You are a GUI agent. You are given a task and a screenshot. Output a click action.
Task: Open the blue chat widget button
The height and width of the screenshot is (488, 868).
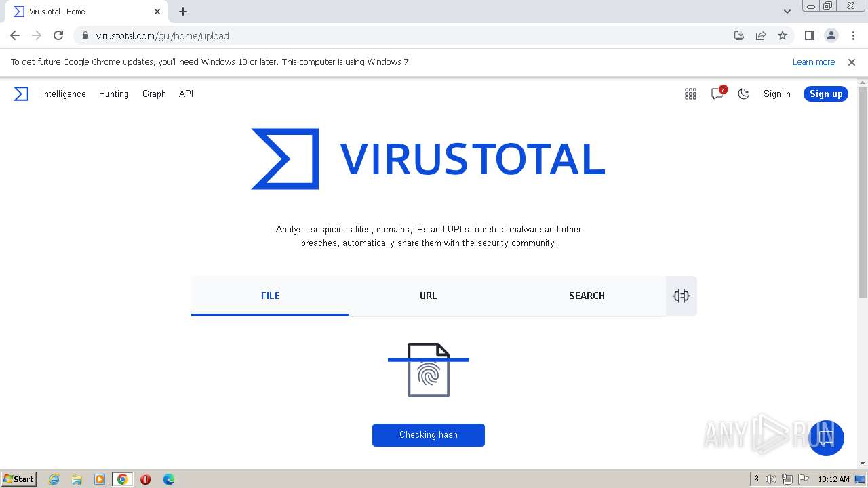826,438
